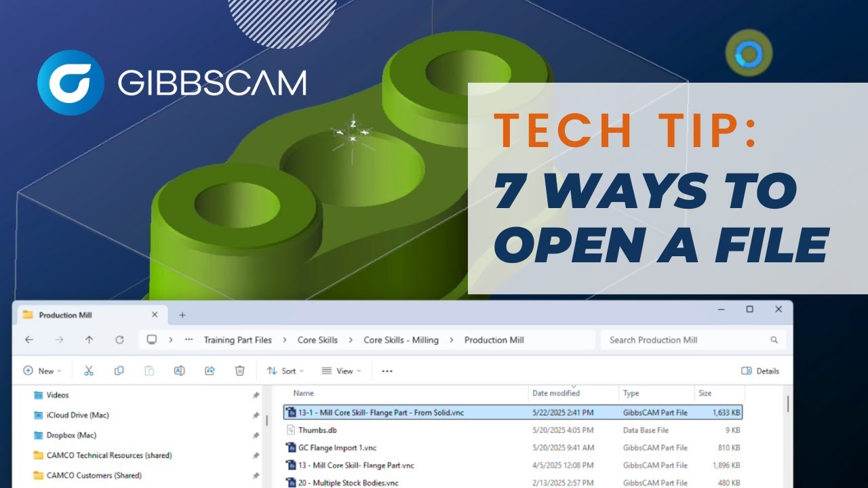The height and width of the screenshot is (488, 868).
Task: Expand chevron after This PC icon
Action: coord(170,340)
